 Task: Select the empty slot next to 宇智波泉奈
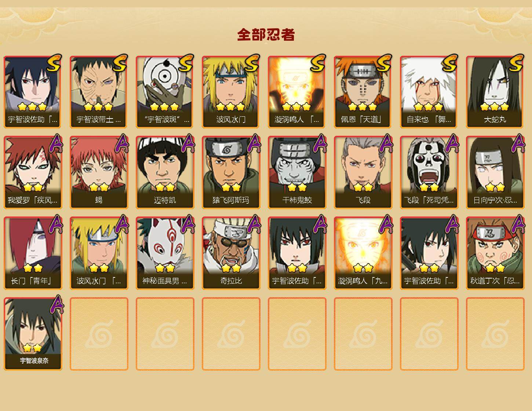[99, 334]
